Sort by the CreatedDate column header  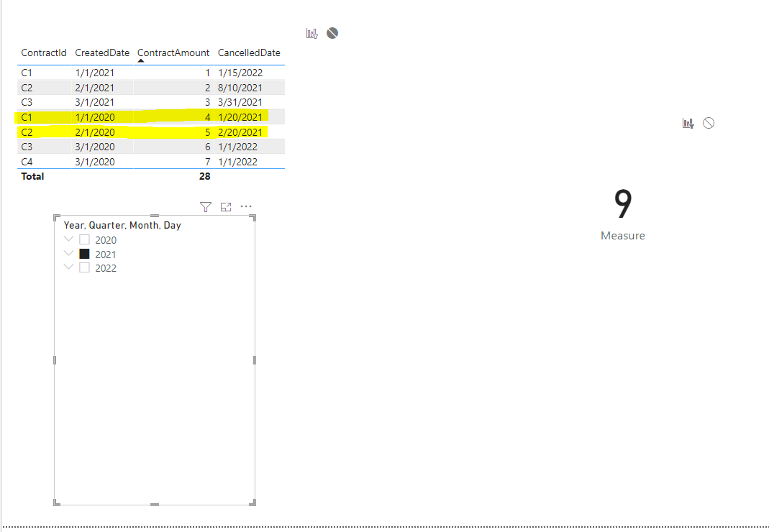coord(102,52)
